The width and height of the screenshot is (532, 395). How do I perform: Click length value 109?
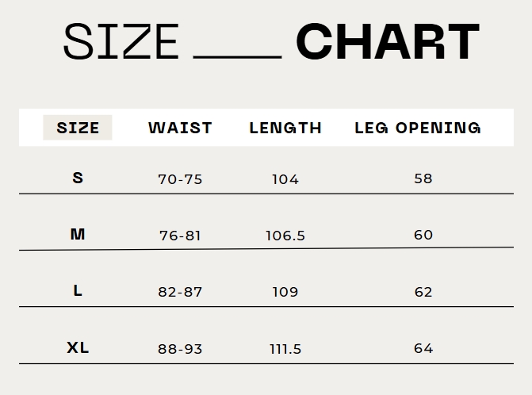click(285, 292)
